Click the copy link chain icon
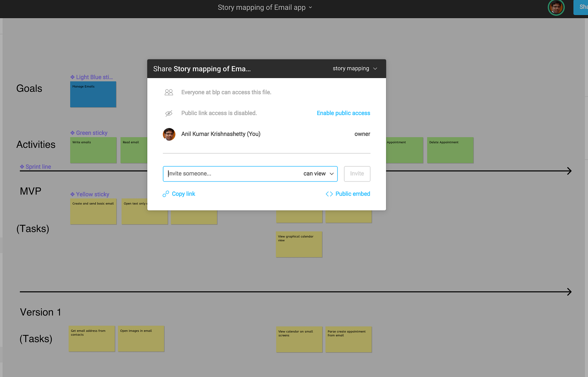Image resolution: width=588 pixels, height=377 pixels. coord(166,194)
